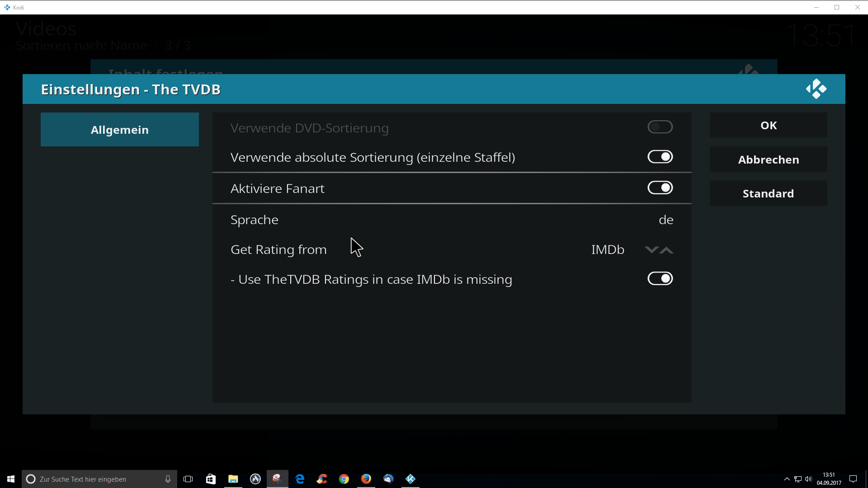
Task: Close the Kodi window
Action: [x=858, y=7]
